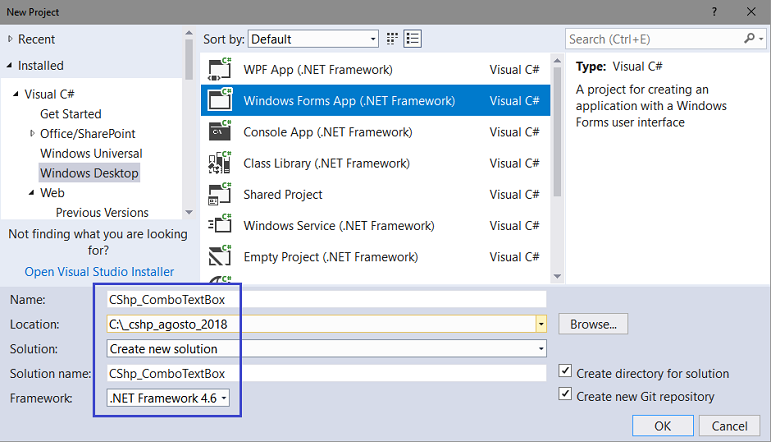Select Windows Service (.NET Framework) template
Screen dimensions: 771x442
click(x=375, y=225)
